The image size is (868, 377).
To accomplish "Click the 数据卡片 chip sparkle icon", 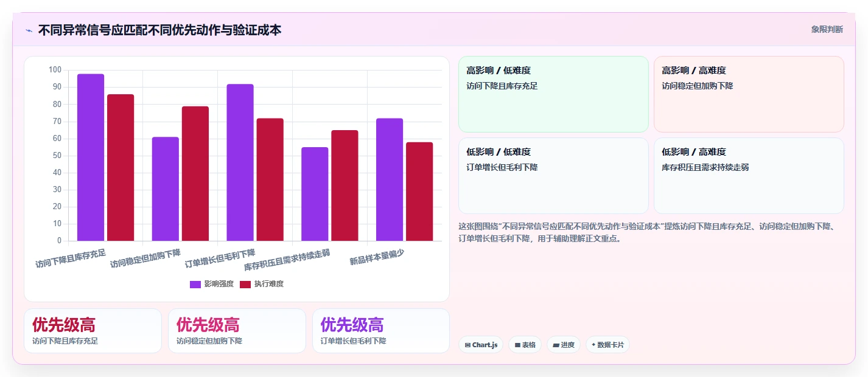I will pyautogui.click(x=593, y=345).
